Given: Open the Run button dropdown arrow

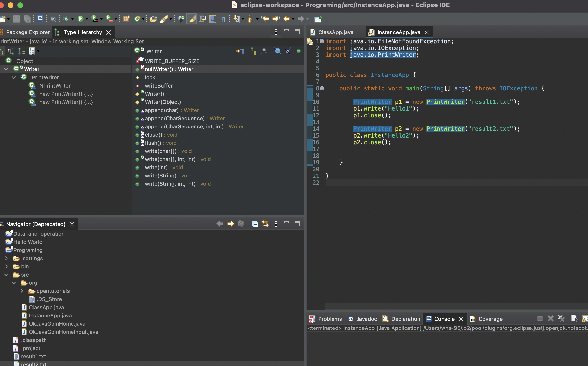Looking at the screenshot, I should pyautogui.click(x=87, y=19).
